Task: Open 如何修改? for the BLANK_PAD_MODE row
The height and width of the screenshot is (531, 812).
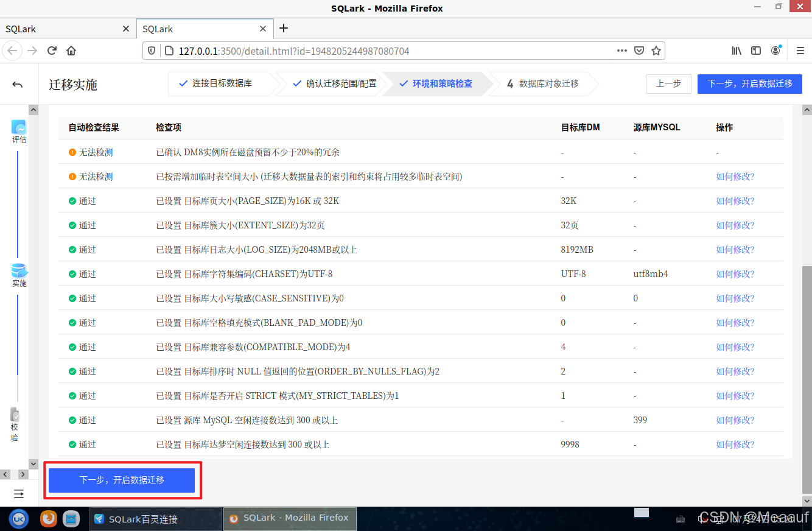Action: click(x=735, y=323)
